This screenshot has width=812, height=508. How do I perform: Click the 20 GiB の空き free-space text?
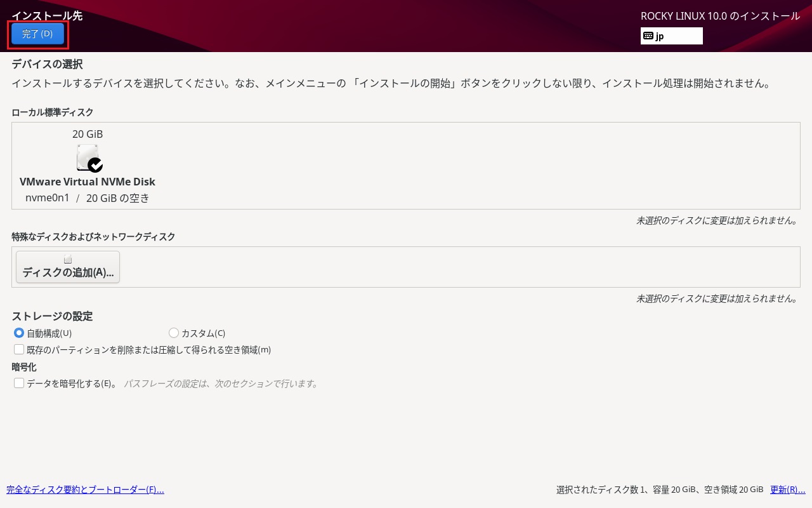[118, 198]
